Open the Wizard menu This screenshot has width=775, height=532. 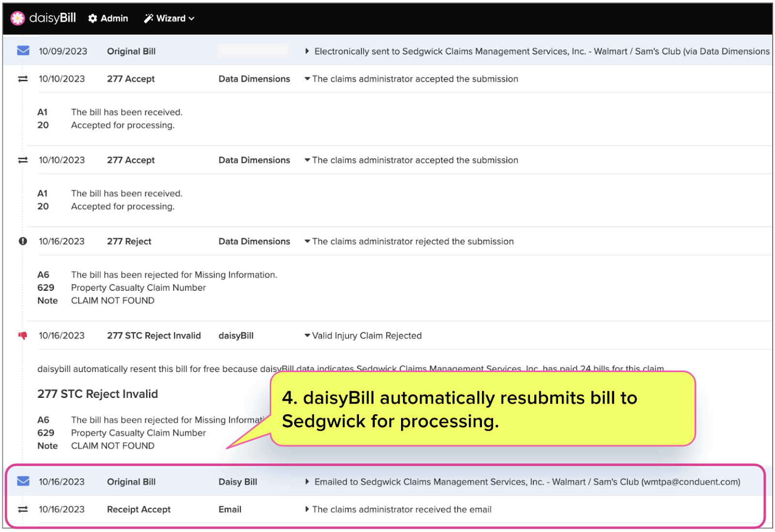pos(170,18)
